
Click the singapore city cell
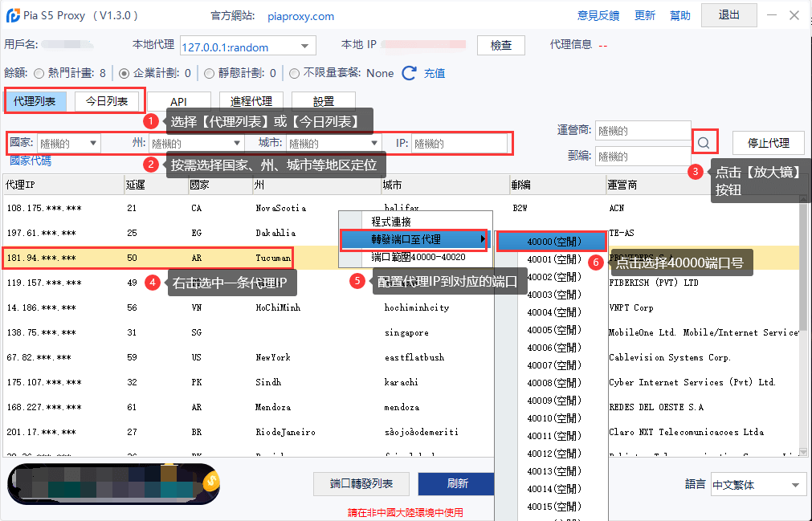[406, 332]
